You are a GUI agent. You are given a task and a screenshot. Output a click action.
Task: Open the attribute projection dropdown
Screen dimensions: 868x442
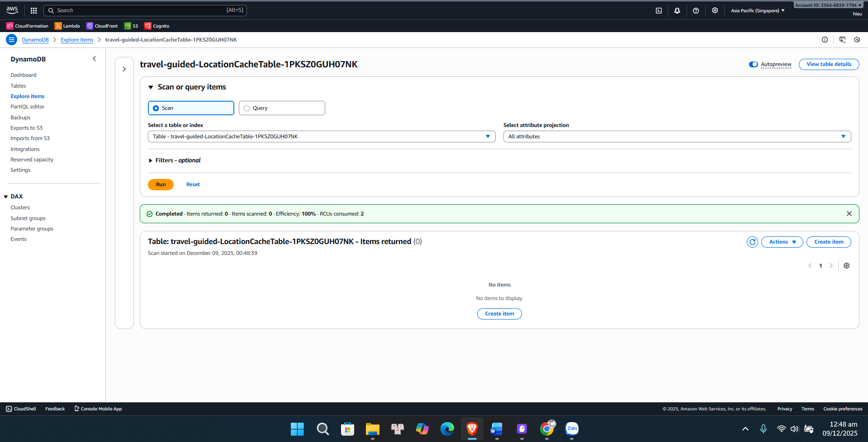click(677, 136)
